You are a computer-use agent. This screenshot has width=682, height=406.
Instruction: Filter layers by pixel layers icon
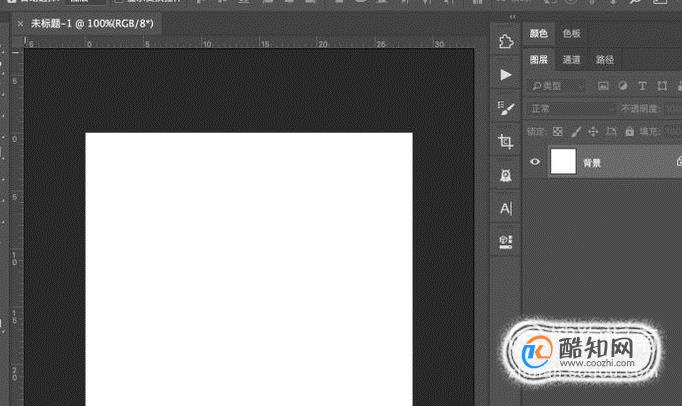click(x=603, y=86)
